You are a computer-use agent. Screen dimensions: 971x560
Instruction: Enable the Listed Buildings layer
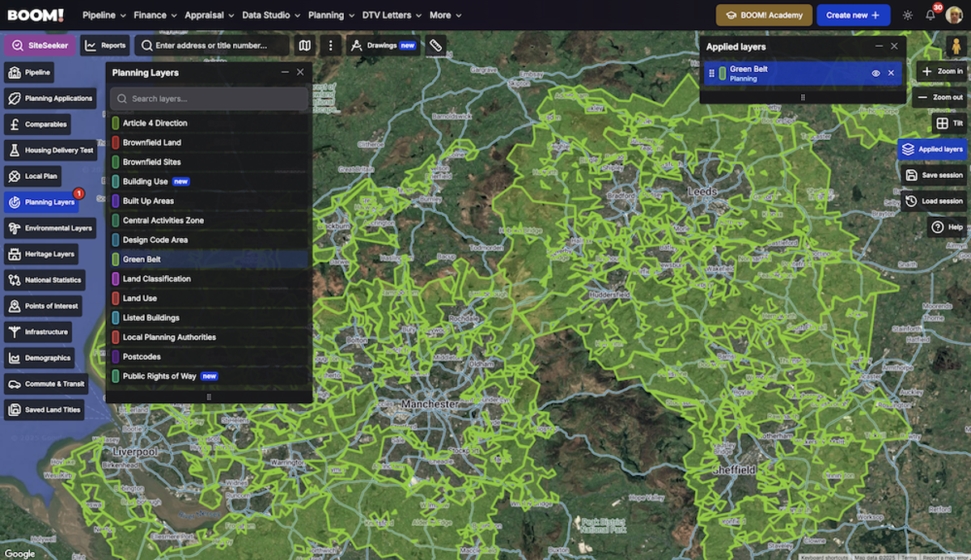pyautogui.click(x=209, y=317)
